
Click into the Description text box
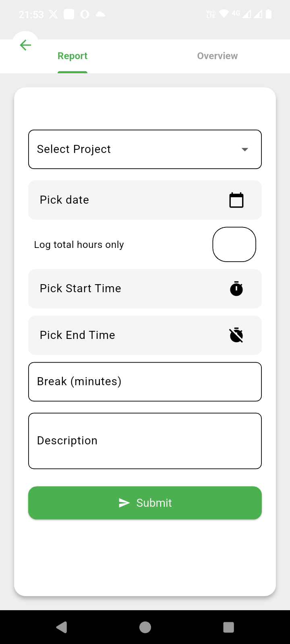(x=145, y=441)
